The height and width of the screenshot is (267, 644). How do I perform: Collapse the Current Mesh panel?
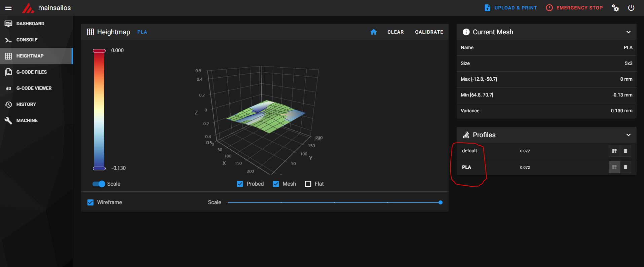pos(628,32)
